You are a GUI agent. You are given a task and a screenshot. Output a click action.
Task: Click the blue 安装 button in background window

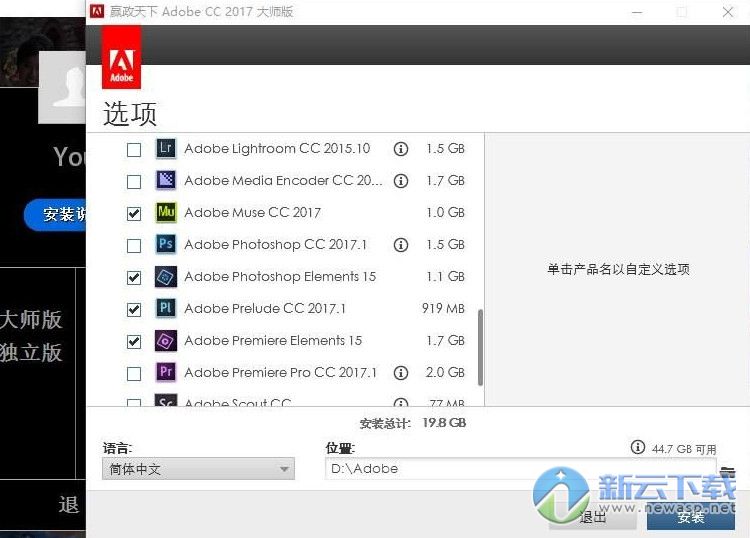click(55, 214)
